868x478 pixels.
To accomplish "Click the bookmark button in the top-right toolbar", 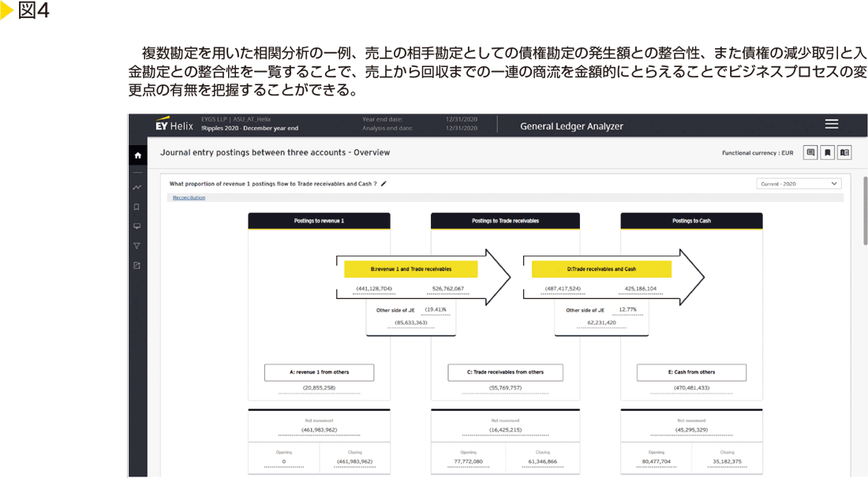I will pos(827,153).
